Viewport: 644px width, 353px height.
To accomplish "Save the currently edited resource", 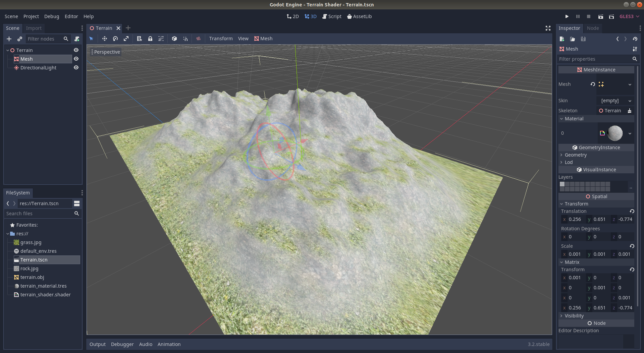I will click(583, 39).
